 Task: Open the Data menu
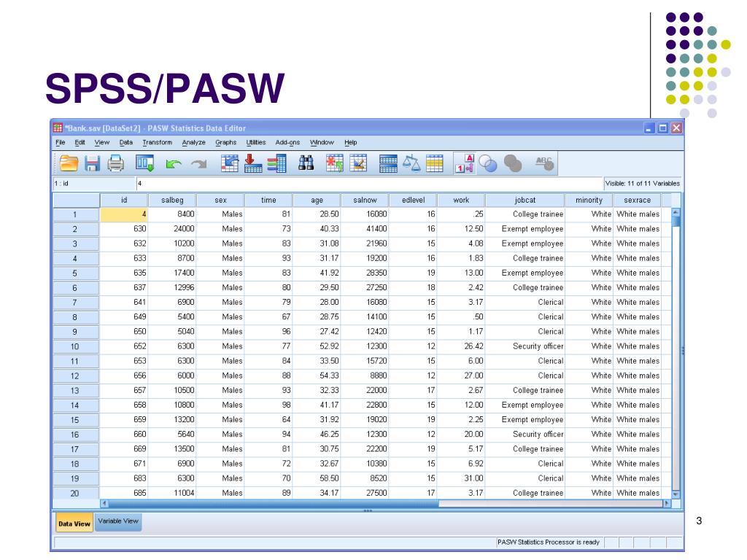click(x=125, y=142)
